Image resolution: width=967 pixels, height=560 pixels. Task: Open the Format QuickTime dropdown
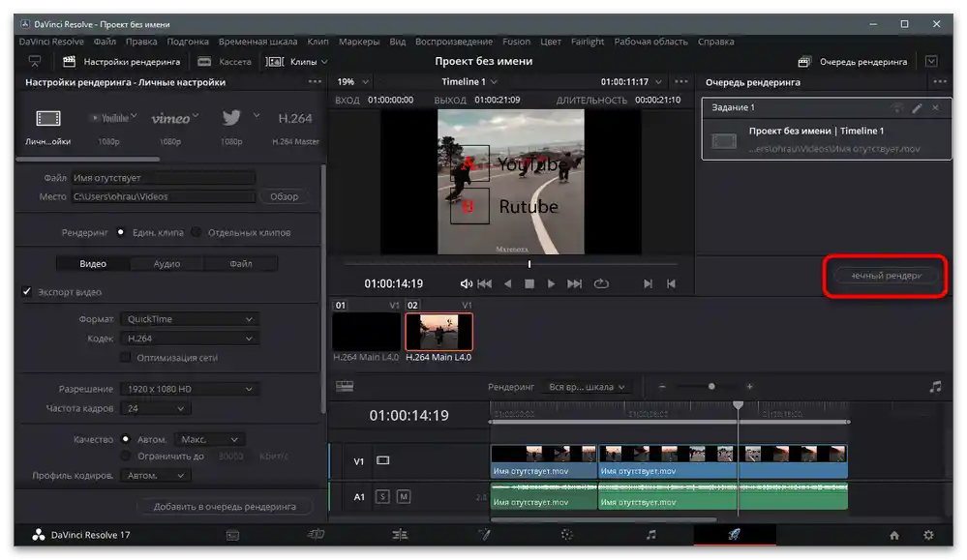click(x=190, y=319)
